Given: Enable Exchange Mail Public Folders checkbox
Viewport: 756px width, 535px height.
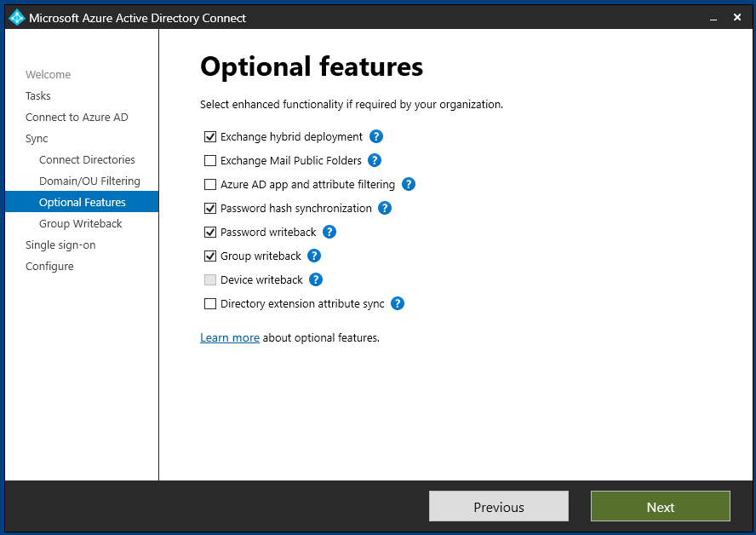Looking at the screenshot, I should [210, 161].
